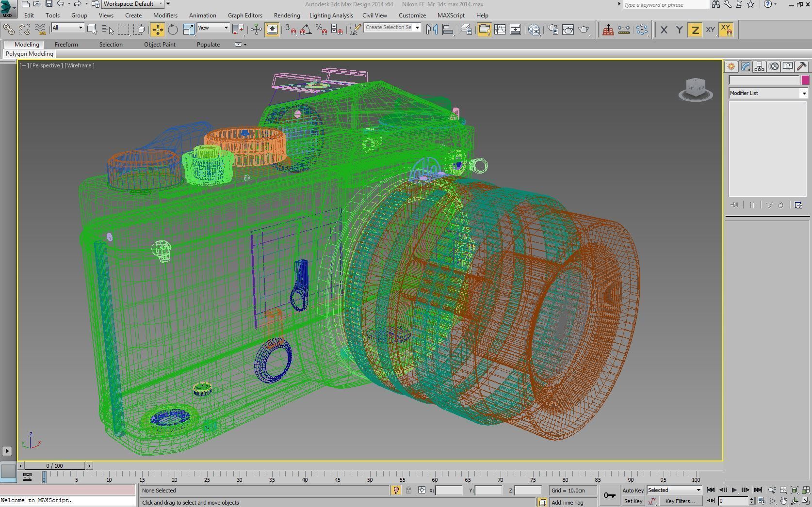812x507 pixels.
Task: Open the Schematic View icon
Action: tap(515, 30)
